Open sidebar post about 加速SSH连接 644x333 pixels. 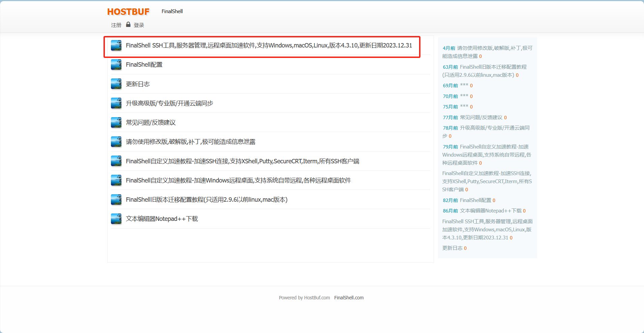(x=487, y=181)
